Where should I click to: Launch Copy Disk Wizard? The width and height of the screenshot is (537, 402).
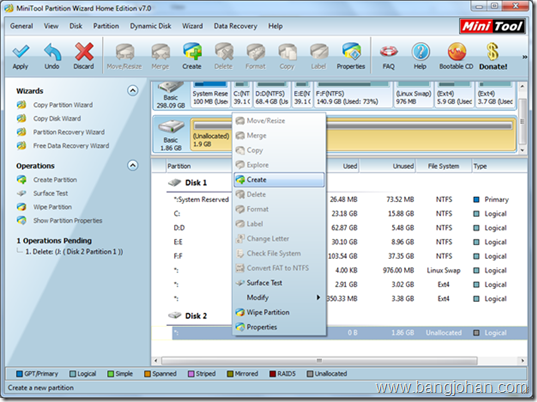point(57,118)
